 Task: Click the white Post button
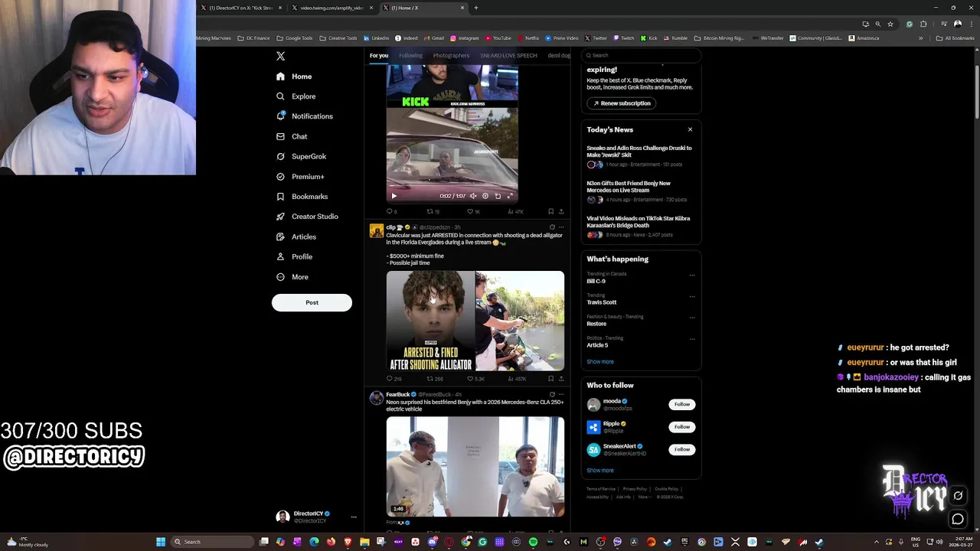312,302
